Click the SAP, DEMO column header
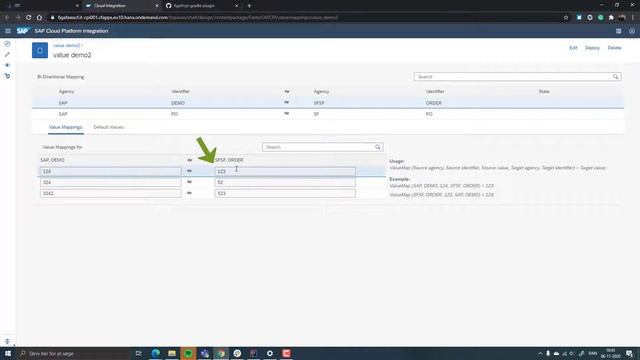Viewport: 640px width, 360px height. pyautogui.click(x=52, y=160)
